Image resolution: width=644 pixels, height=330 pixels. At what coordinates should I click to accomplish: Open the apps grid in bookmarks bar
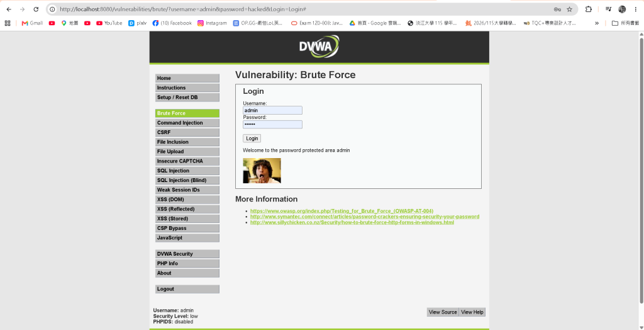click(x=8, y=23)
